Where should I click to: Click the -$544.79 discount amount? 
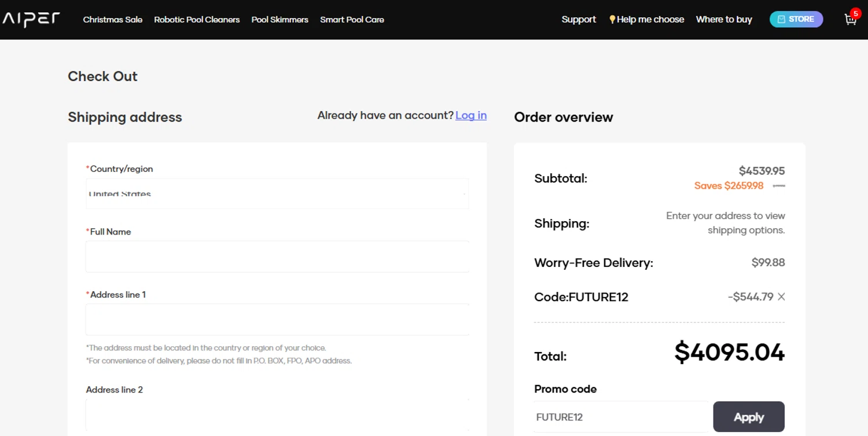point(751,297)
